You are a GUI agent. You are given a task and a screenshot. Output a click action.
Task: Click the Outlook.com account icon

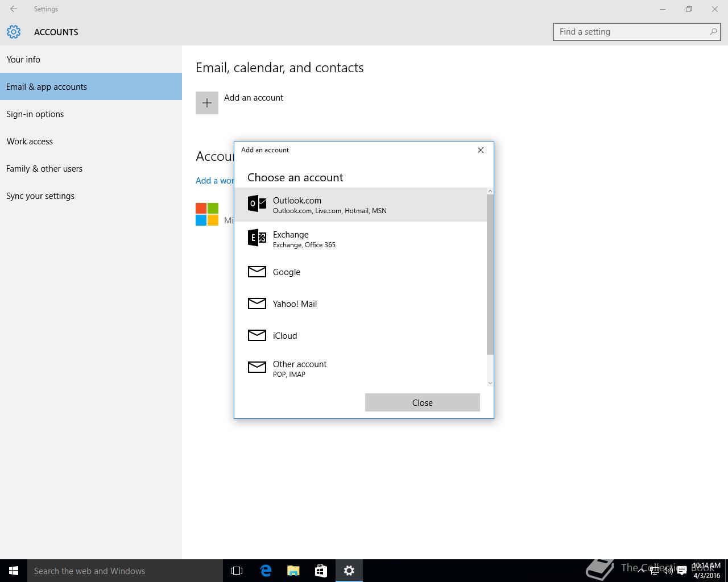[x=257, y=203]
